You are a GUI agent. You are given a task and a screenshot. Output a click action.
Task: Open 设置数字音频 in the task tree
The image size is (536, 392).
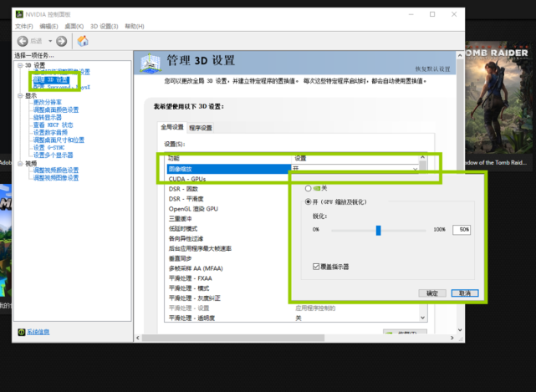[50, 132]
